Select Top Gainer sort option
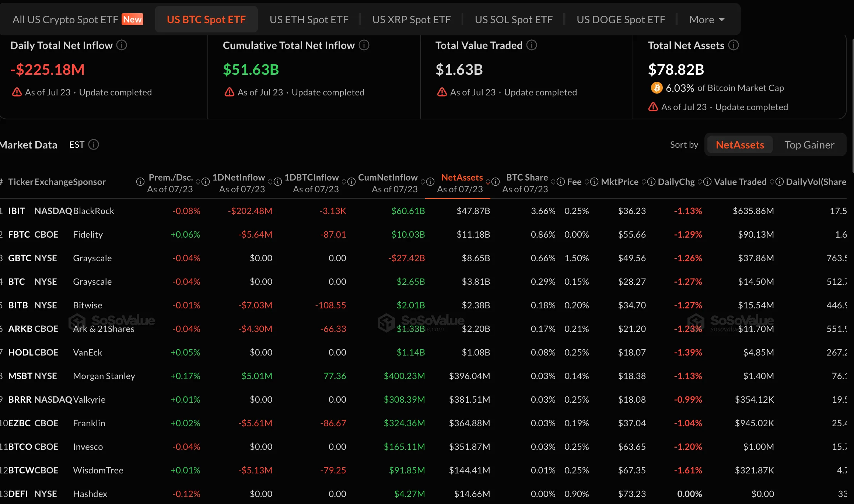The width and height of the screenshot is (854, 504). pyautogui.click(x=809, y=145)
